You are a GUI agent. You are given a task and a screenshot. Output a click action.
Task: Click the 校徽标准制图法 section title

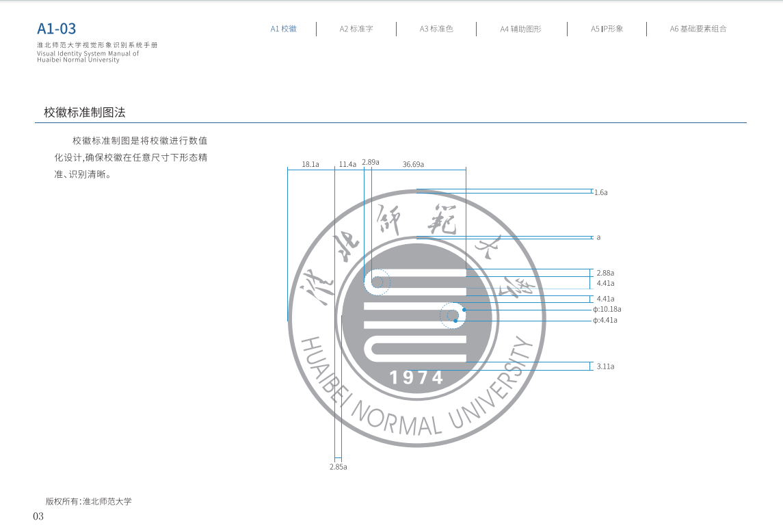[x=84, y=112]
